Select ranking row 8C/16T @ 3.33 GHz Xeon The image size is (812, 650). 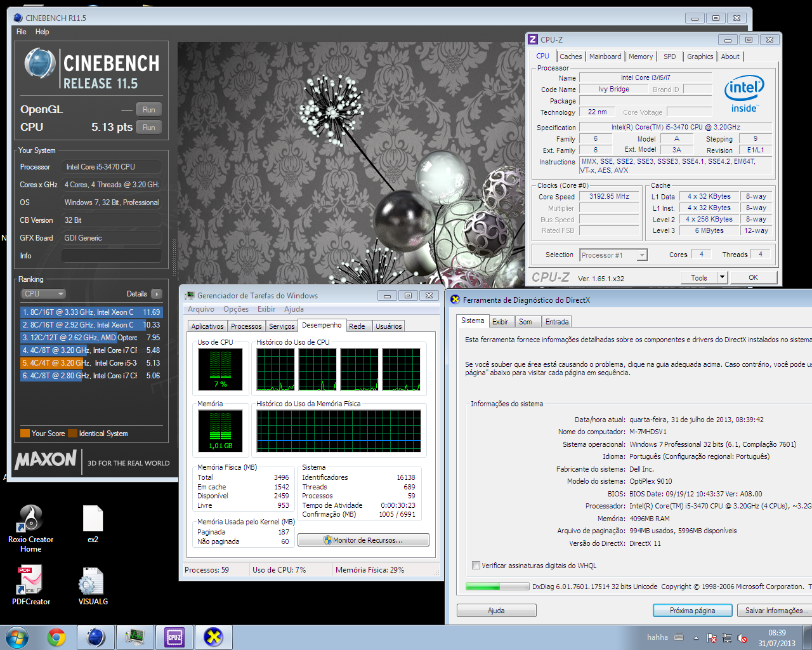91,312
